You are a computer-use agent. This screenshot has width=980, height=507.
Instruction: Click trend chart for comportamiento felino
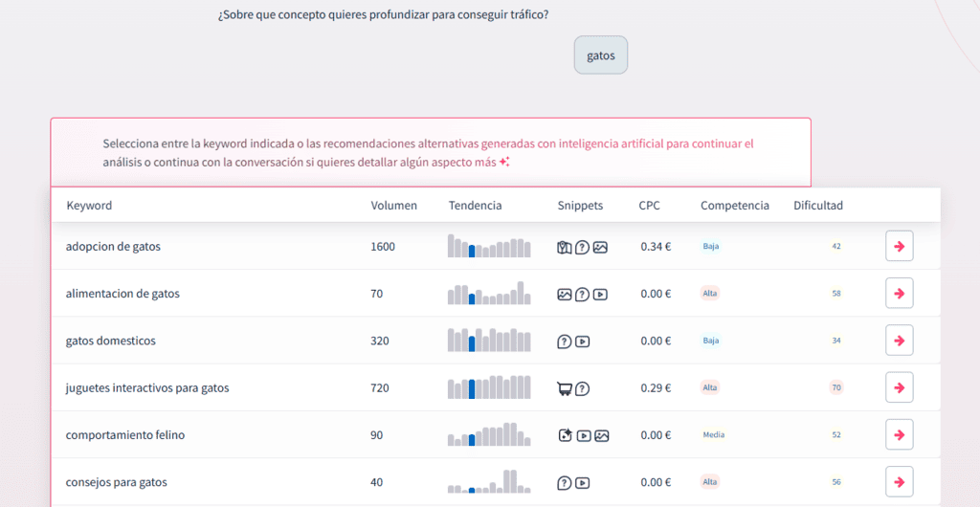[x=489, y=434]
